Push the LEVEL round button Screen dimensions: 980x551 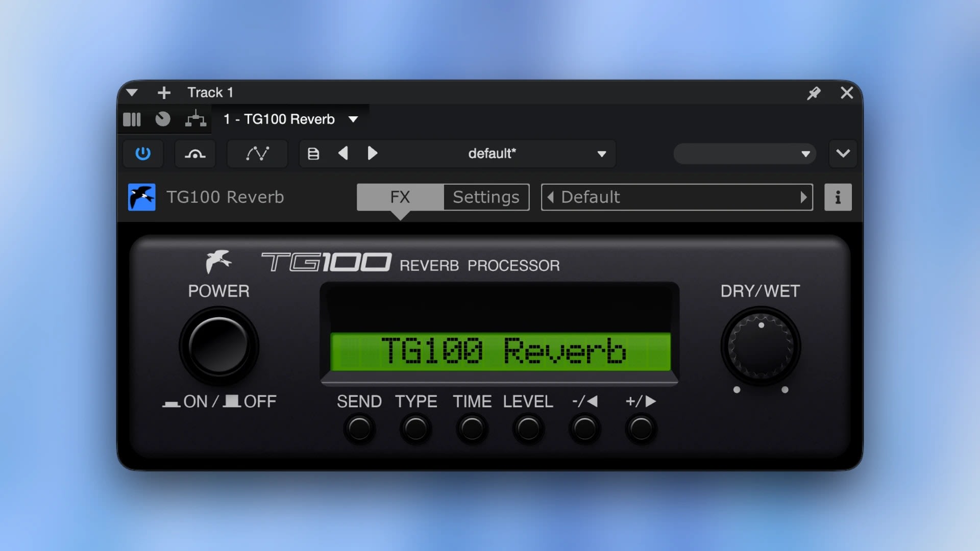[528, 428]
